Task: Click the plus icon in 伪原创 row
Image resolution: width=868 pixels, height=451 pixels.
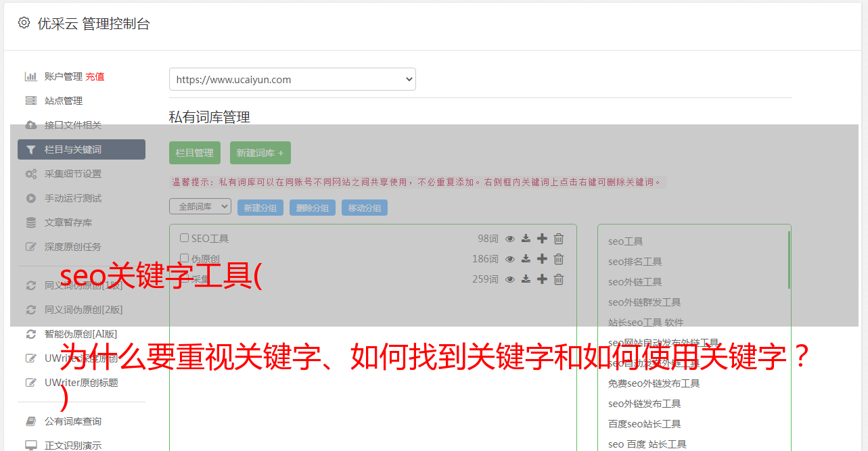Action: 542,259
